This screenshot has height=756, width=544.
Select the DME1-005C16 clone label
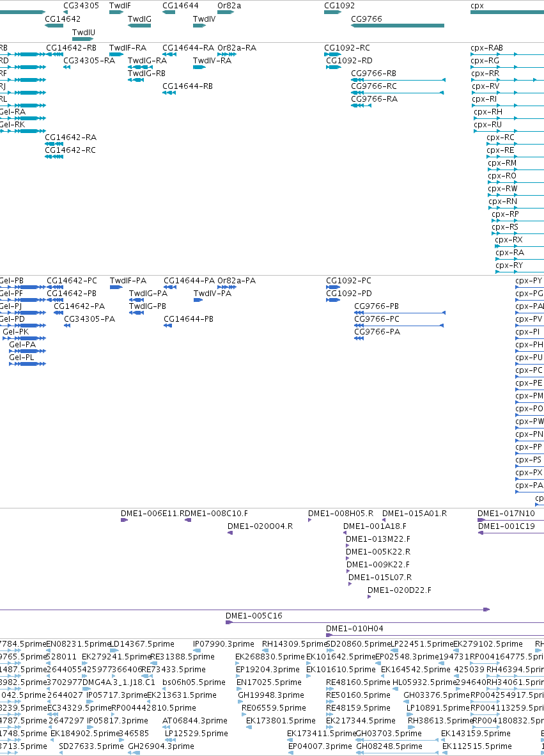[254, 616]
